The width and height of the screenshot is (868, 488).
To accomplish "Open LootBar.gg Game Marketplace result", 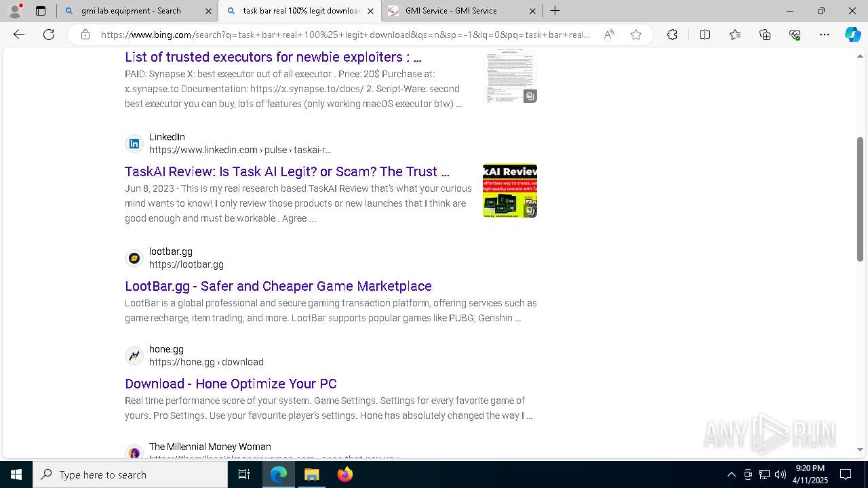I will (x=278, y=286).
